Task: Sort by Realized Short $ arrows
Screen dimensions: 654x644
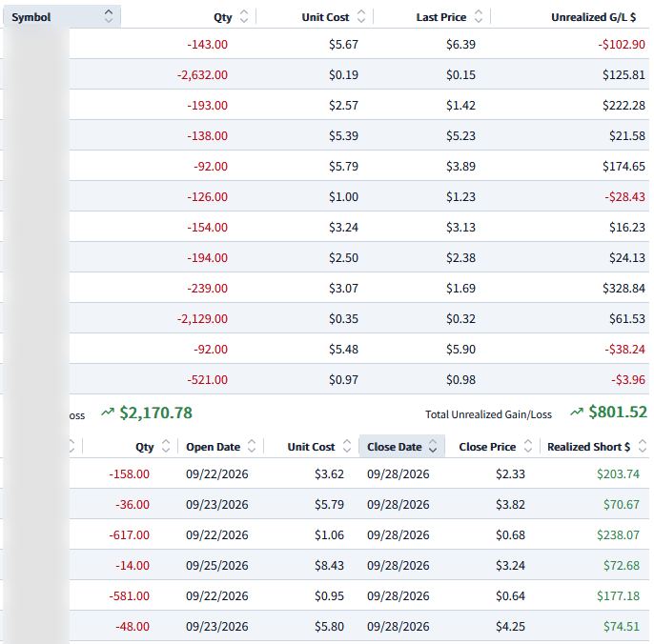Action: (x=643, y=446)
